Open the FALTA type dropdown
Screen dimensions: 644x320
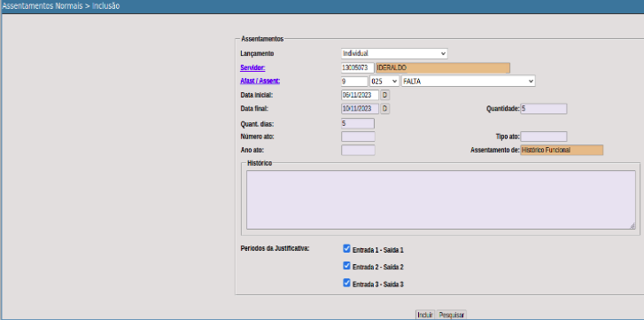pos(469,82)
